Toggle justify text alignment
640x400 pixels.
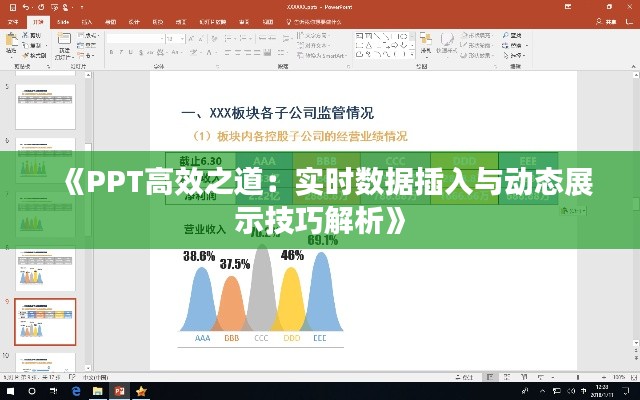(257, 52)
